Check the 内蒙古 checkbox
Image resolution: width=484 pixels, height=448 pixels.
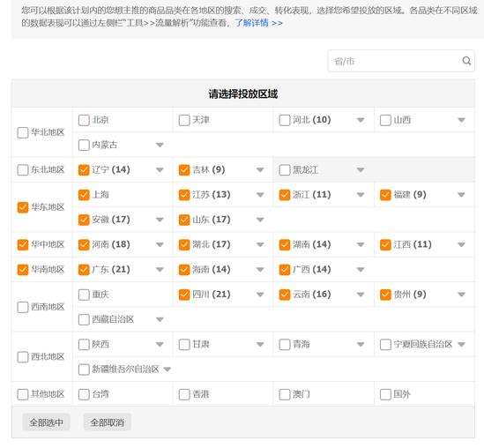[x=84, y=145]
